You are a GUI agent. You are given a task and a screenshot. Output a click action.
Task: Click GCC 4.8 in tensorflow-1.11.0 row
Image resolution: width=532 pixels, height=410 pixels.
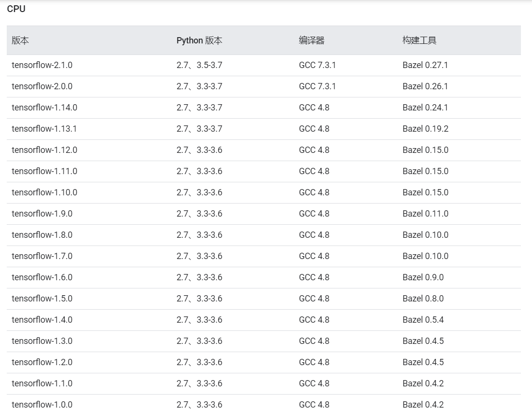pyautogui.click(x=314, y=171)
